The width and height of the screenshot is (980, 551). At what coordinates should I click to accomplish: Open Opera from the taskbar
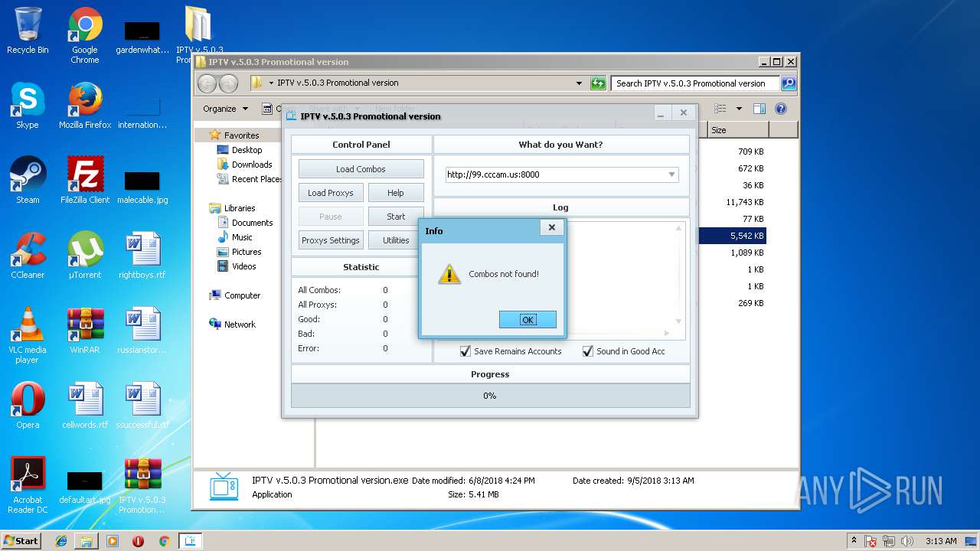coord(138,541)
